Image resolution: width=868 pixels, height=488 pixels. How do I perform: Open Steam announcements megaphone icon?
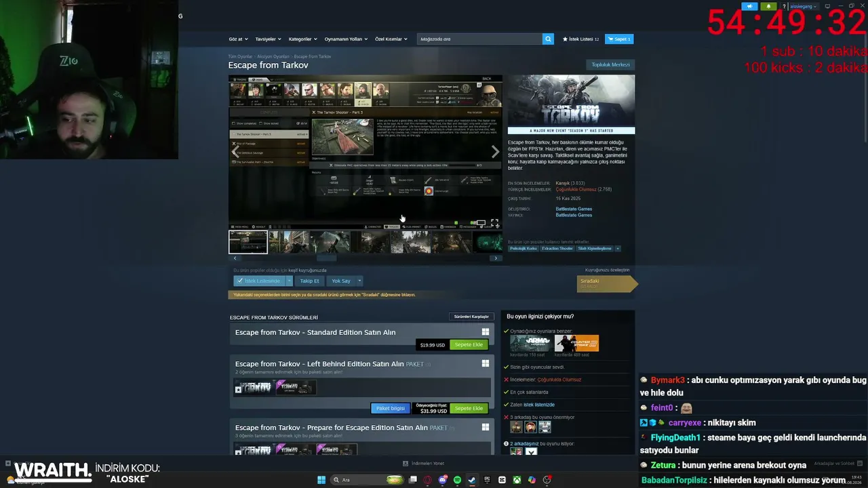(x=749, y=6)
